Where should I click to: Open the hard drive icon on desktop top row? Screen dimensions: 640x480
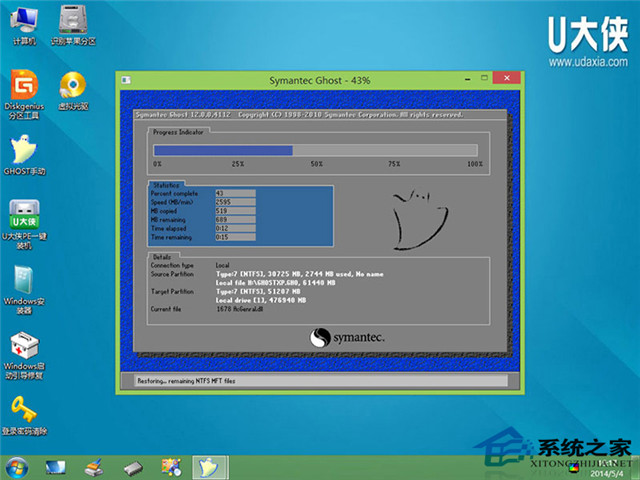(x=72, y=22)
